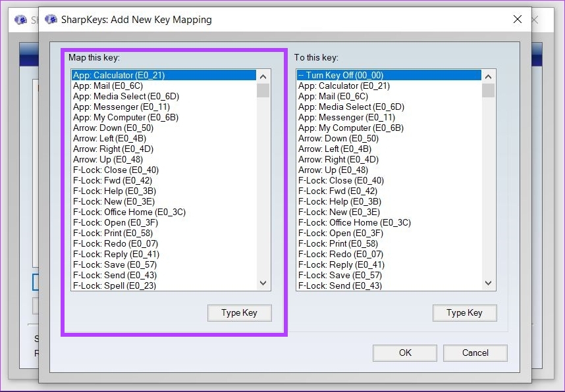Select F-Lock: Fwd in Map this key list
Viewport: 565px width, 392px height.
click(x=164, y=180)
